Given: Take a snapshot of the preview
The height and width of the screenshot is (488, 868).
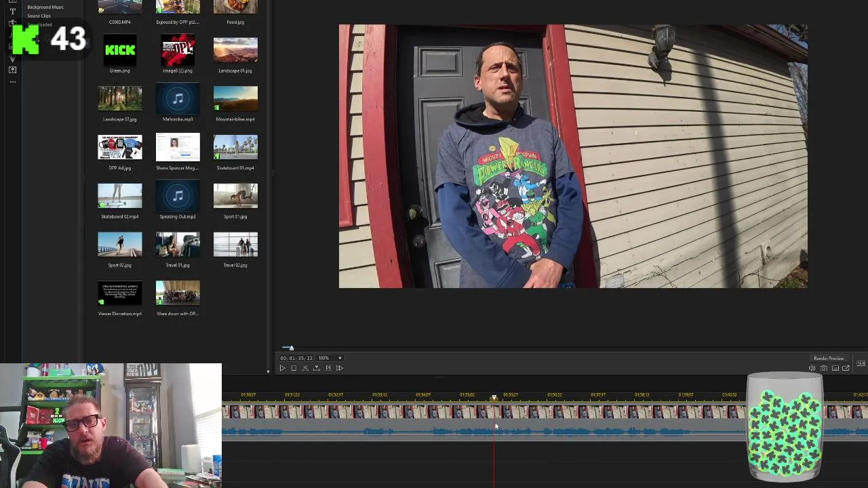Looking at the screenshot, I should pyautogui.click(x=823, y=368).
